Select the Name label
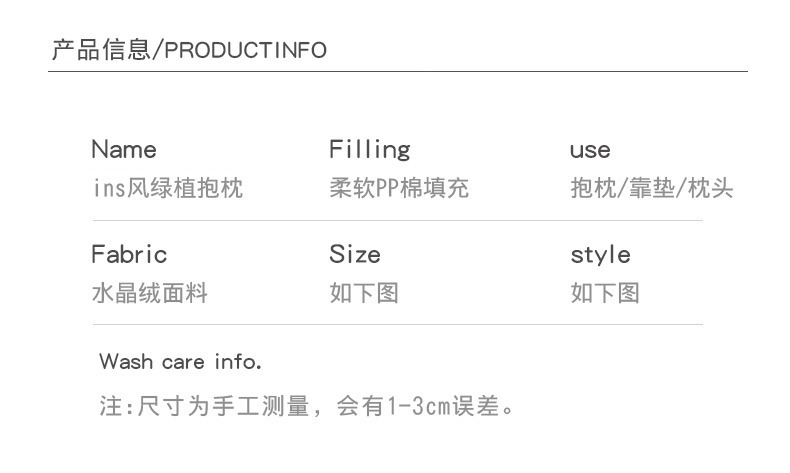Viewport: 790px width, 473px height. [x=124, y=150]
